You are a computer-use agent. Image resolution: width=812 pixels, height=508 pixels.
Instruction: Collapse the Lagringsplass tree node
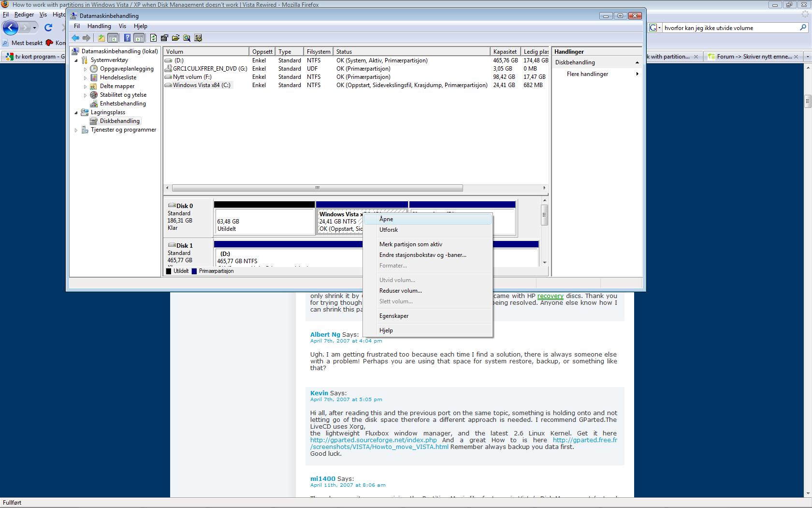pyautogui.click(x=76, y=112)
